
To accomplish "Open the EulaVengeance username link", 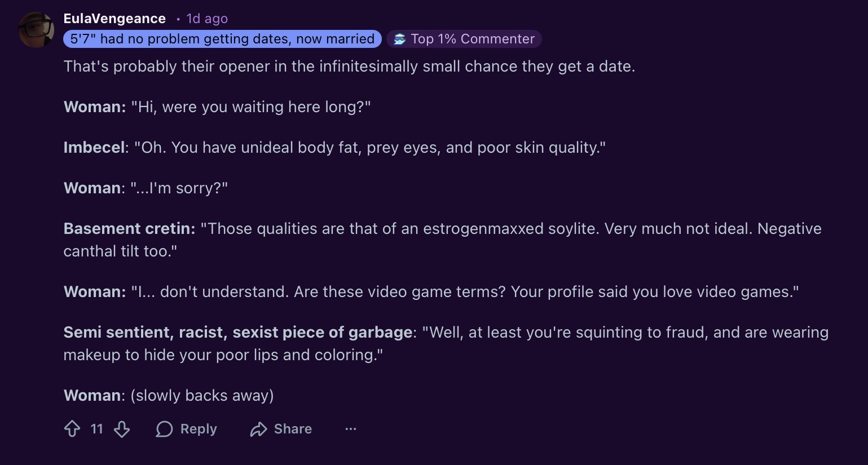I will [x=114, y=19].
